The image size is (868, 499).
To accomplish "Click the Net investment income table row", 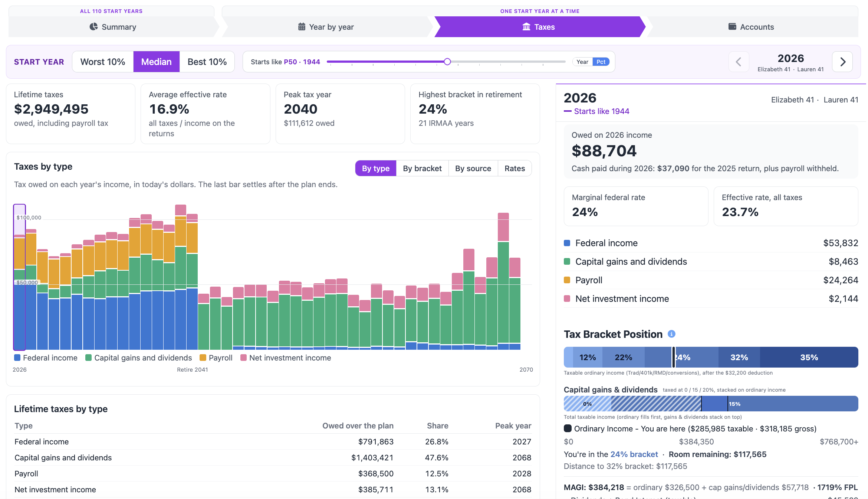I will [273, 490].
